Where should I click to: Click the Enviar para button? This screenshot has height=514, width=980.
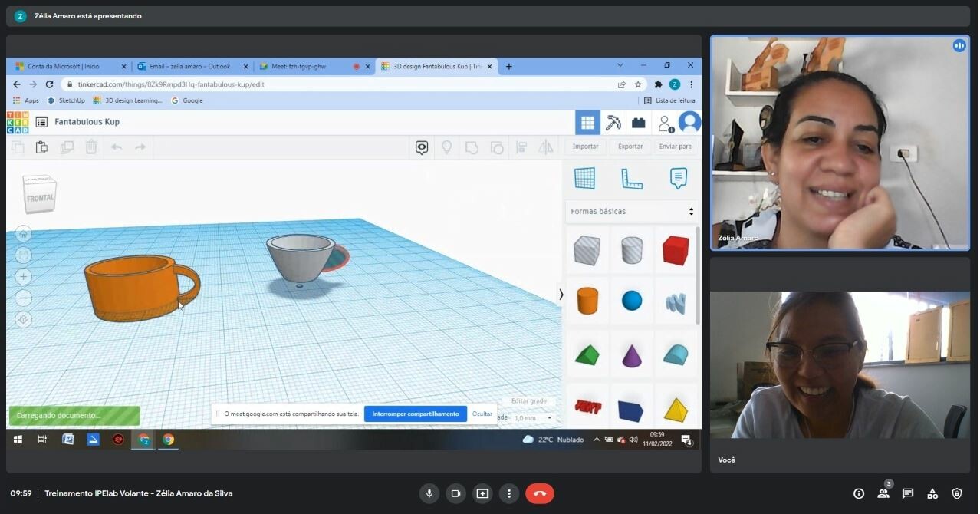(x=675, y=147)
